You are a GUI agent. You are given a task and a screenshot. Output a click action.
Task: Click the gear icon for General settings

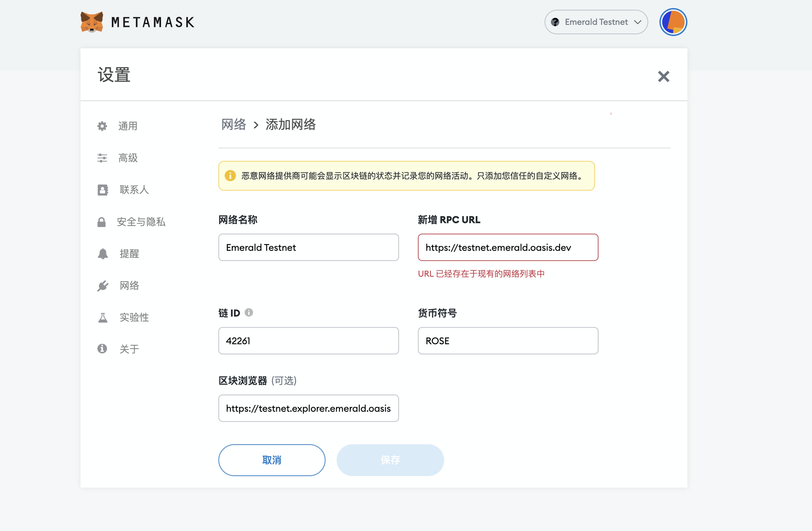tap(102, 126)
